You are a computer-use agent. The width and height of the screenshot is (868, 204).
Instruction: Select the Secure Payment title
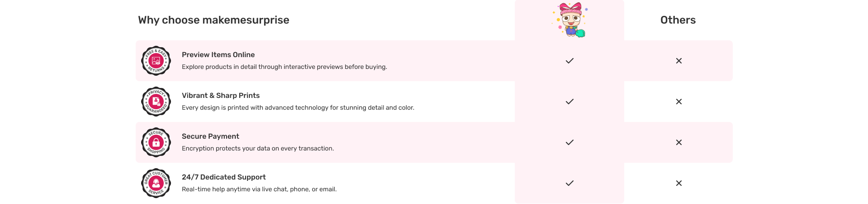(210, 136)
